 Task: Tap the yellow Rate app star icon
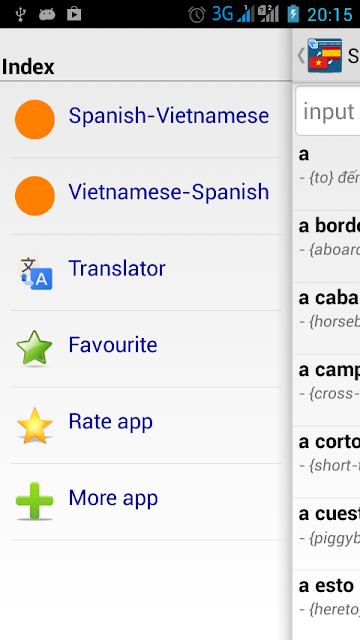pyautogui.click(x=35, y=425)
